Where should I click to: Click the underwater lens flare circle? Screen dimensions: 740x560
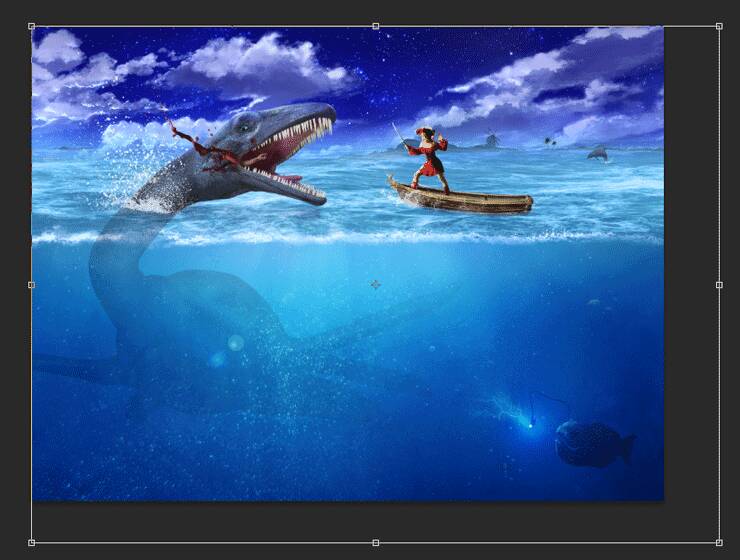point(235,343)
